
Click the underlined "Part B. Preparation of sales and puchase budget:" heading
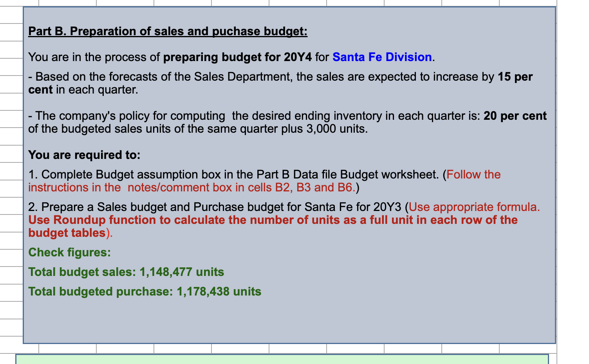click(168, 31)
